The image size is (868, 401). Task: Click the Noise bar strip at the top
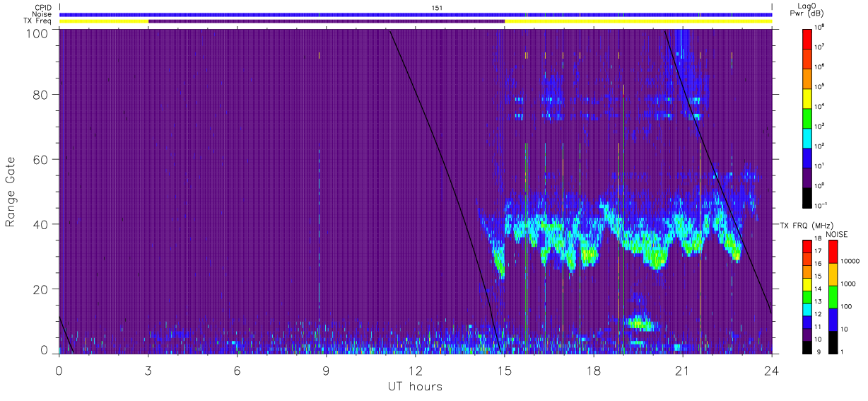click(x=416, y=14)
